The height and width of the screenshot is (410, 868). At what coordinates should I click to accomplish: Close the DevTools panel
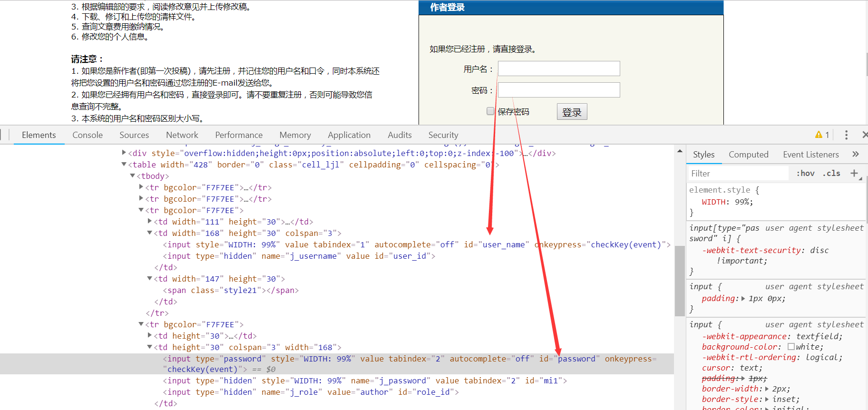pos(864,135)
